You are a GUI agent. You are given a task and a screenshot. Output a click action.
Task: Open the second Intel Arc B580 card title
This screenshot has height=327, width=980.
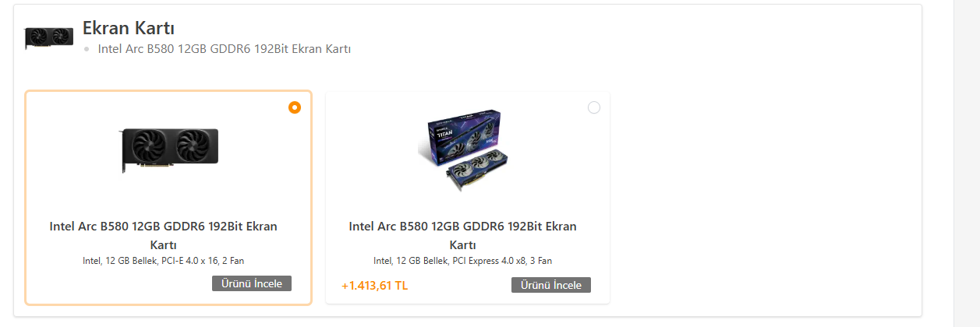[463, 235]
